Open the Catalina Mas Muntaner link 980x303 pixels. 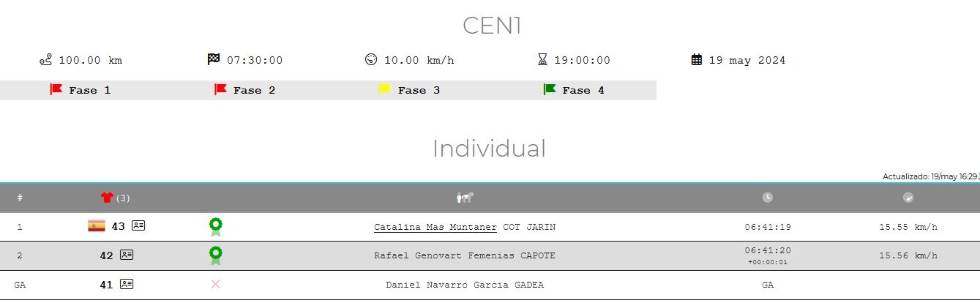(x=435, y=227)
